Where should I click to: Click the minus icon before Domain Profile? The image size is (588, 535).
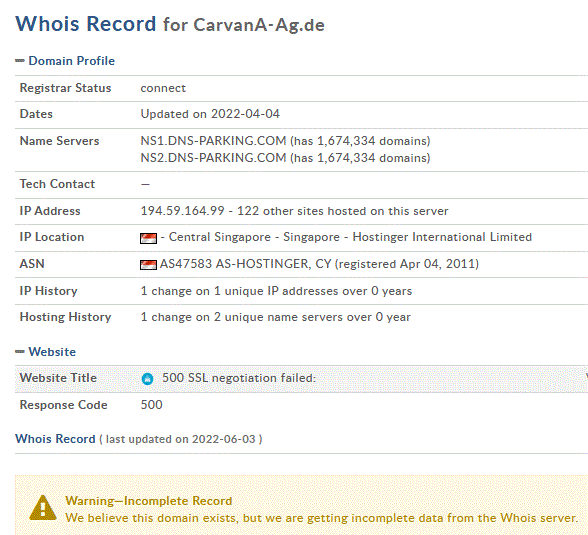pos(20,61)
